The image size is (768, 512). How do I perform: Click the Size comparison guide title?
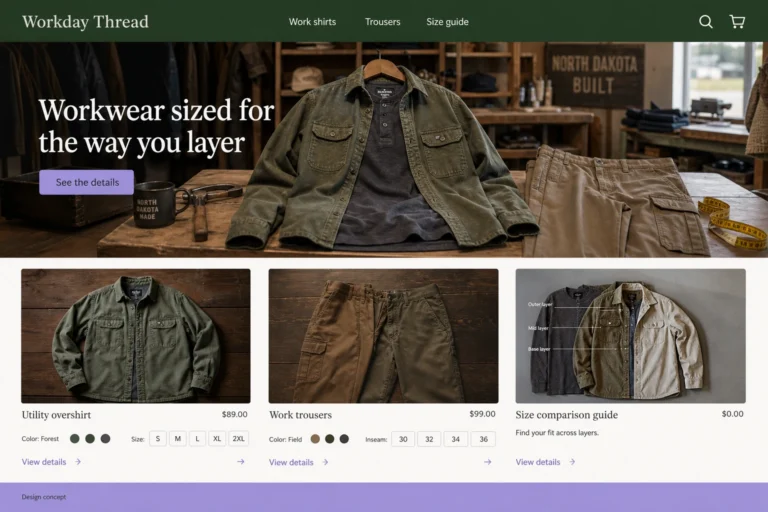click(567, 415)
